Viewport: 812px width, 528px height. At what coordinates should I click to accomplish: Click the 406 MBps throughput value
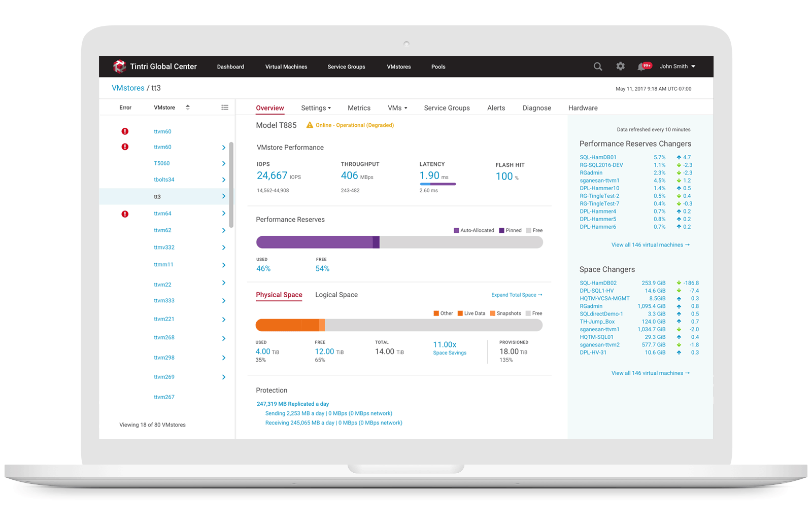[349, 175]
